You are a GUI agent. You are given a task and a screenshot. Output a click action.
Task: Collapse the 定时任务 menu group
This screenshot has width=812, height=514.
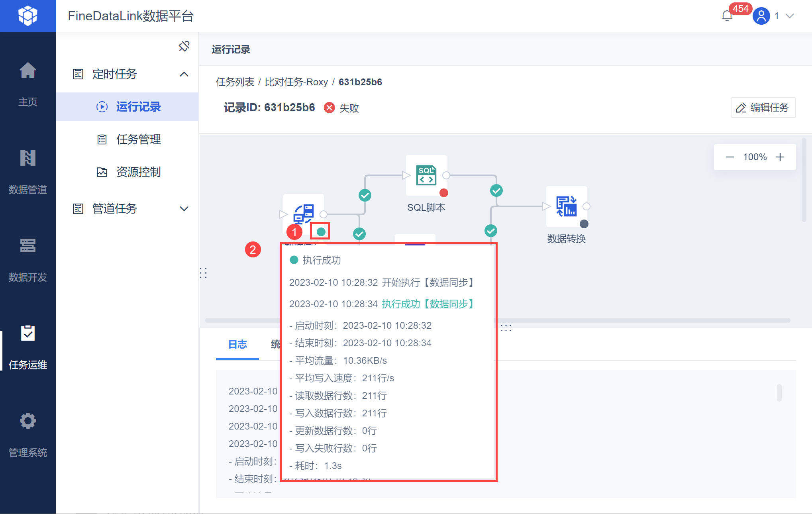pos(184,74)
